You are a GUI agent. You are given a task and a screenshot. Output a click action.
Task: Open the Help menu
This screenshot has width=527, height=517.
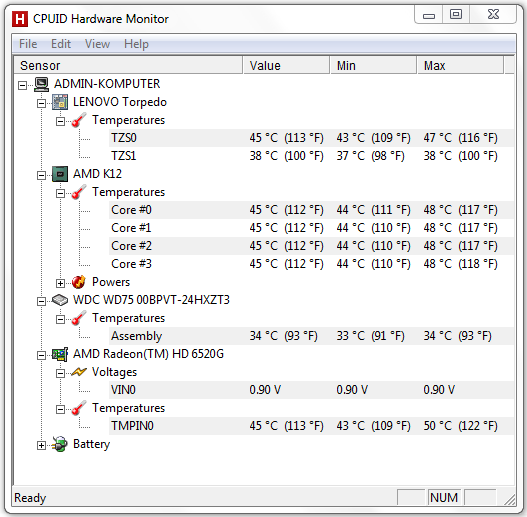click(x=136, y=44)
